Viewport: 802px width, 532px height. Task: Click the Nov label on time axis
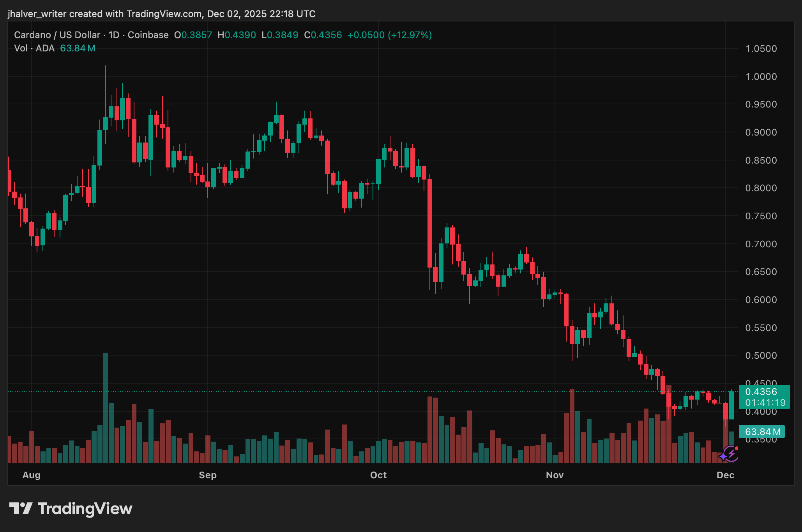tap(555, 475)
